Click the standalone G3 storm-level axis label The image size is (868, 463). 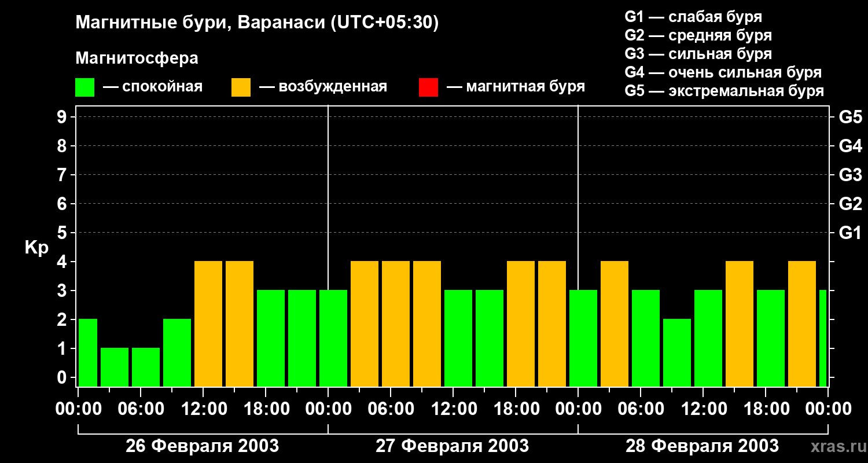[851, 175]
